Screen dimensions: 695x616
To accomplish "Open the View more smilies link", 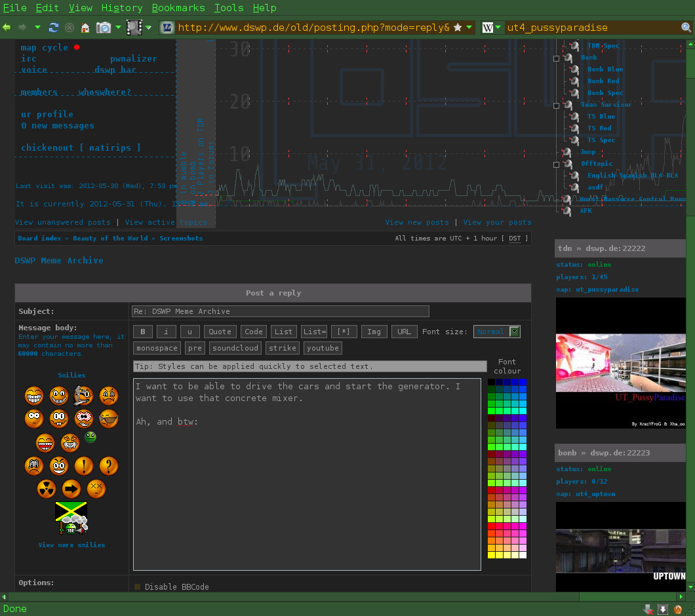I will click(x=71, y=545).
